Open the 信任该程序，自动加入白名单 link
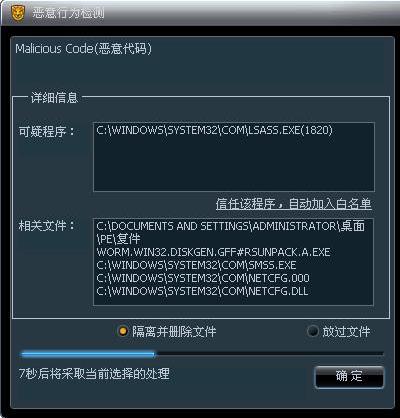Screen dimensions: 400x418 click(293, 204)
